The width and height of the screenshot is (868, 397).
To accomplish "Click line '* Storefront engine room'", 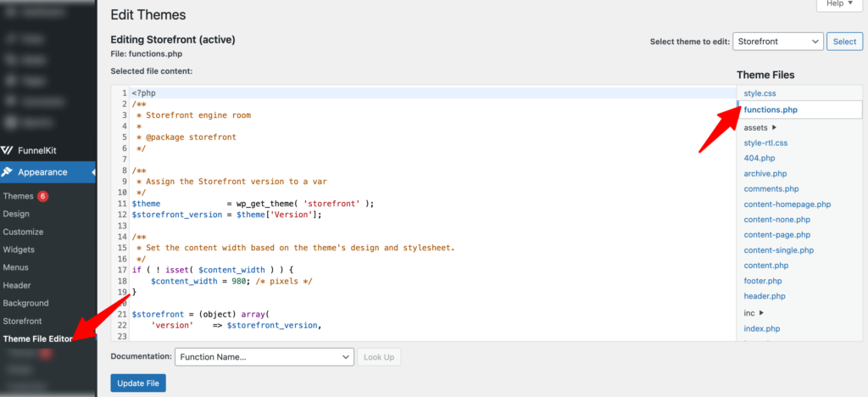I will pyautogui.click(x=193, y=115).
